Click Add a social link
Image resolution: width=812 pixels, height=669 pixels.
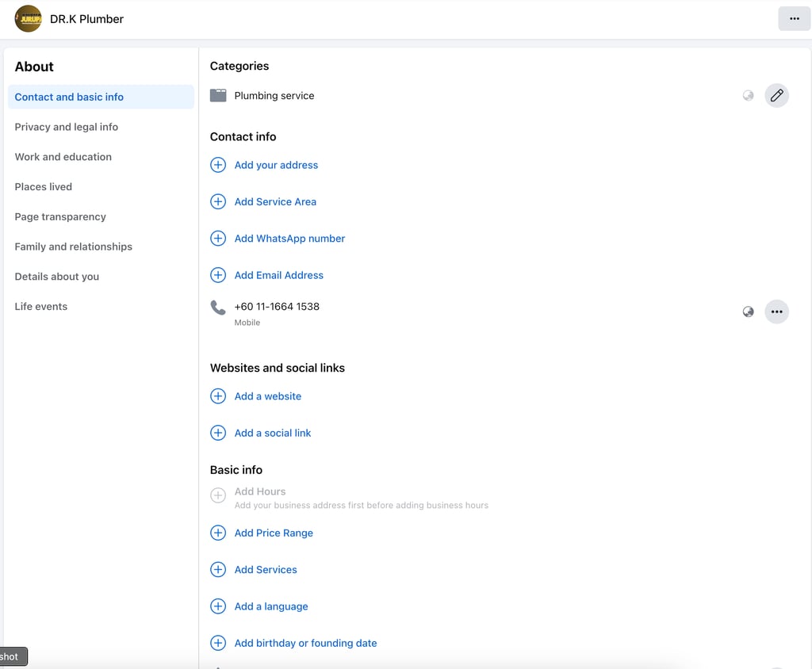[x=273, y=433]
